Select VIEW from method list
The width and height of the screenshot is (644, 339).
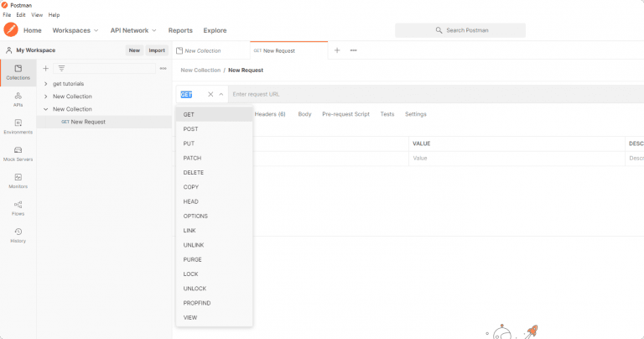pyautogui.click(x=214, y=318)
